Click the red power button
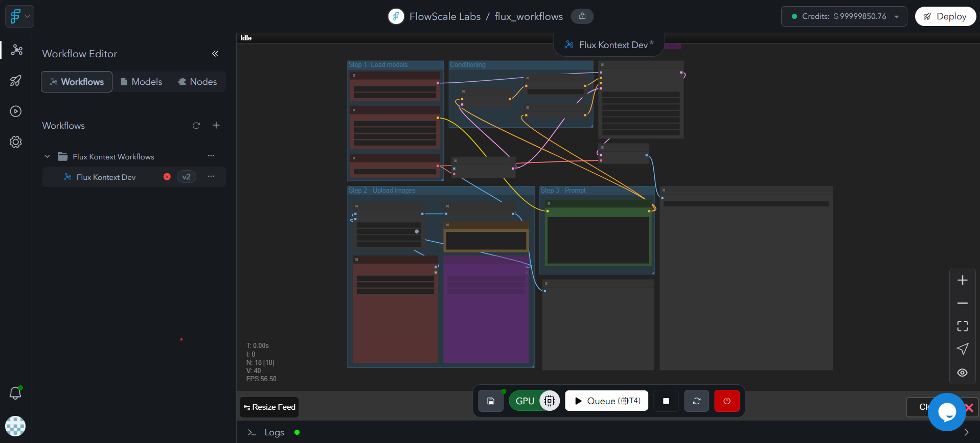This screenshot has height=443, width=980. pos(727,401)
